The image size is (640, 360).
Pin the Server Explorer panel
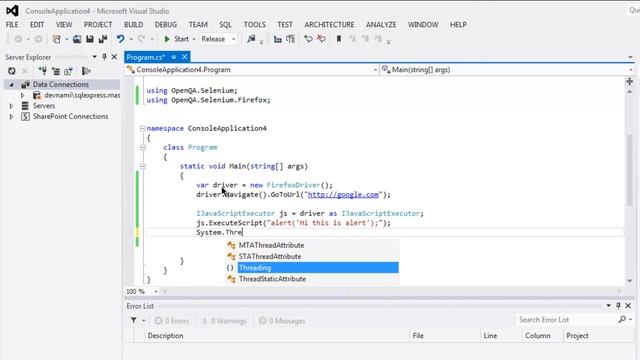pyautogui.click(x=104, y=57)
